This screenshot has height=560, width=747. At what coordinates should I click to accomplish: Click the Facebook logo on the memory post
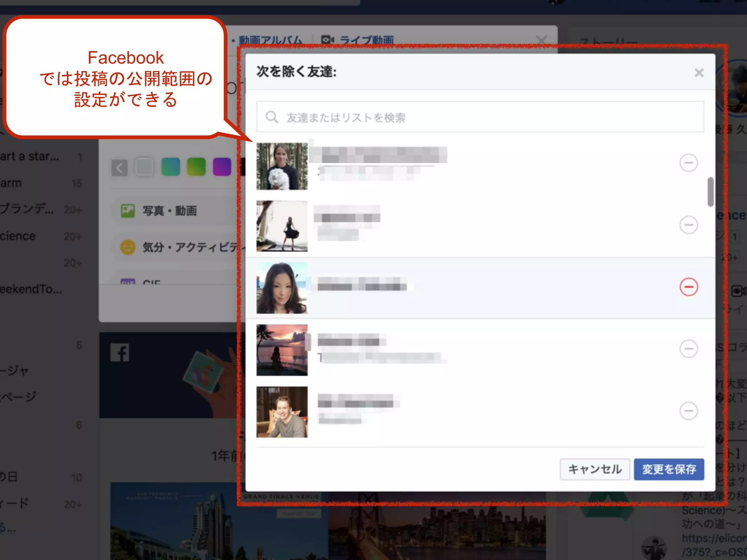coord(120,353)
